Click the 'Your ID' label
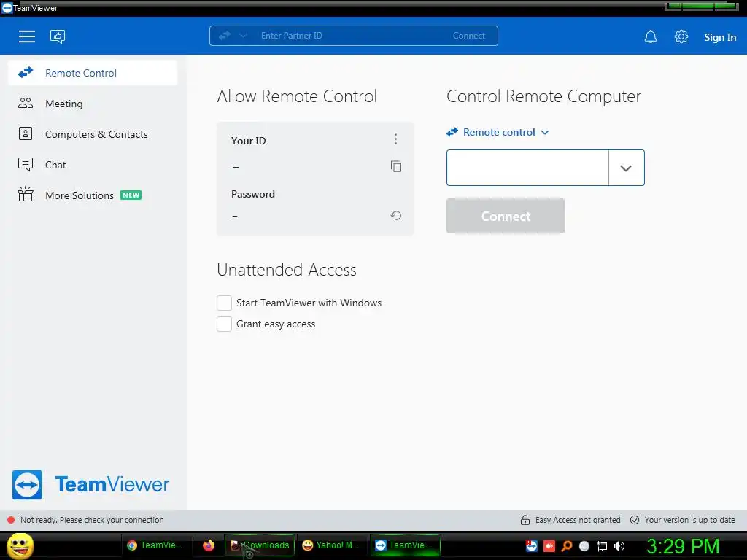This screenshot has width=747, height=560. click(248, 141)
